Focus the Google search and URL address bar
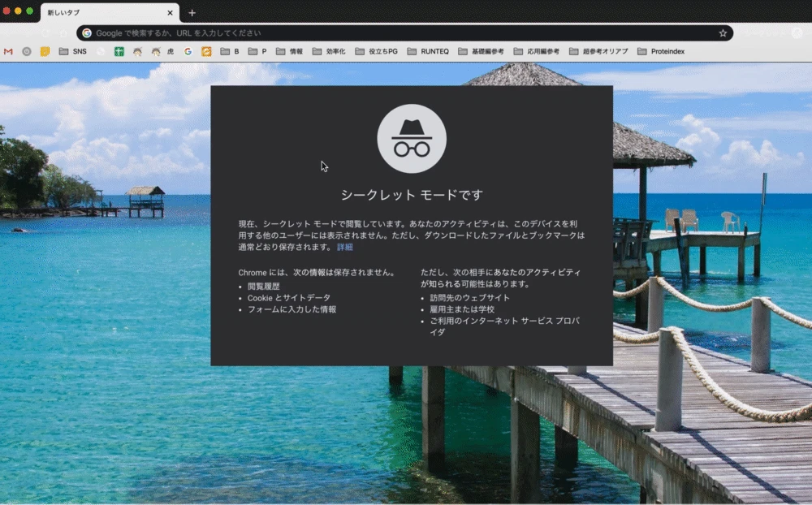 point(404,33)
